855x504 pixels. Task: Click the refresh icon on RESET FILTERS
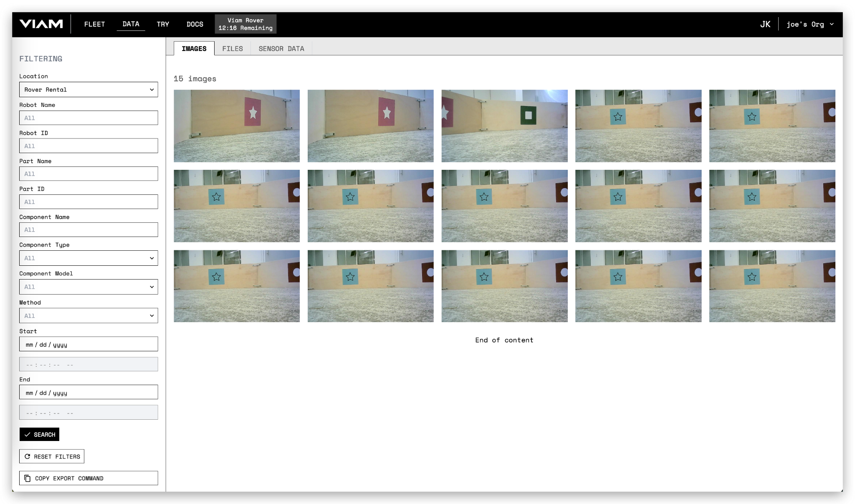[x=28, y=456]
